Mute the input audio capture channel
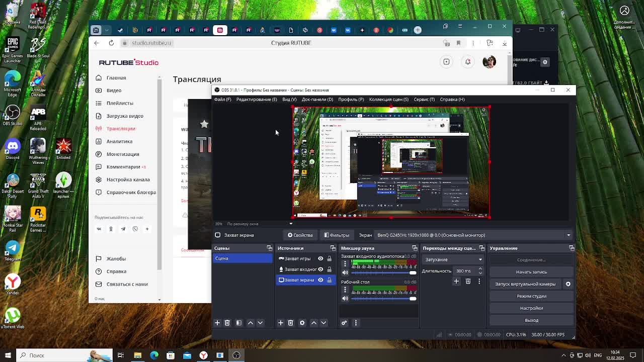 (345, 273)
